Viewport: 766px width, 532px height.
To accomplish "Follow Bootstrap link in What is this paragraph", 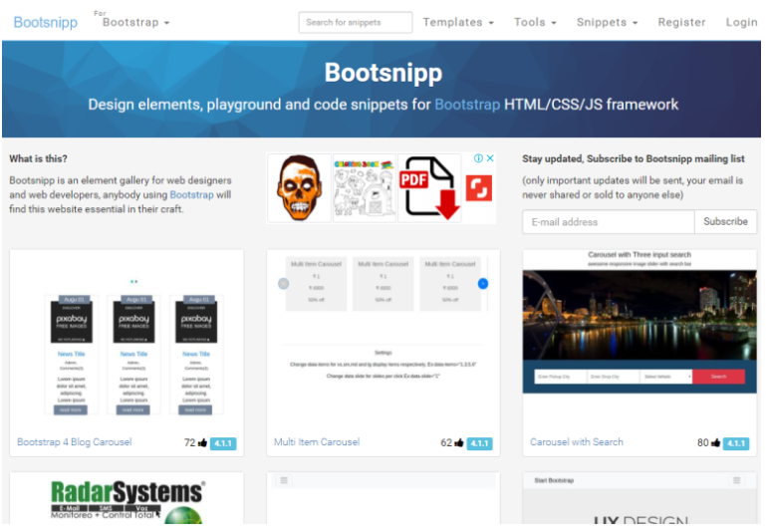I will point(191,195).
